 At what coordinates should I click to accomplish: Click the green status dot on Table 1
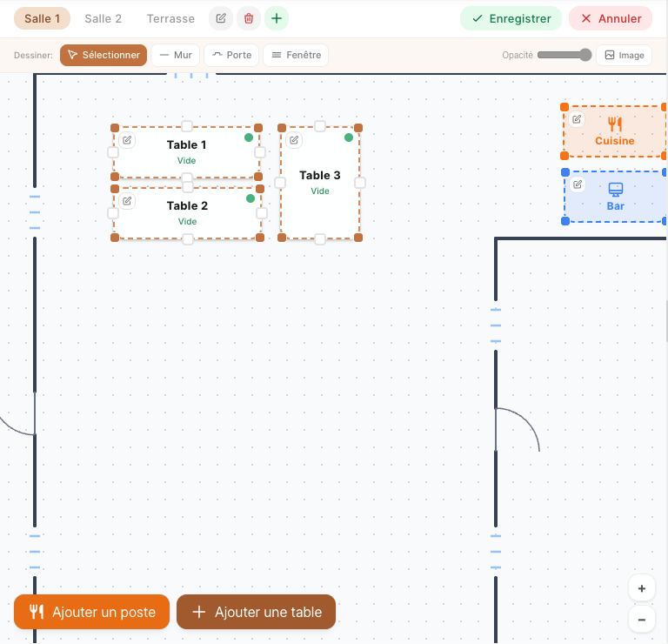[x=249, y=138]
